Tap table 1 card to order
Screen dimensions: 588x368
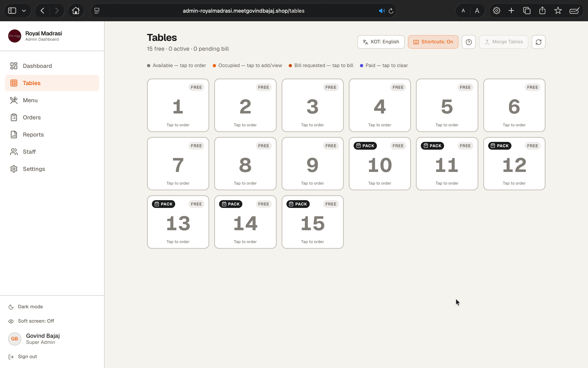click(178, 105)
